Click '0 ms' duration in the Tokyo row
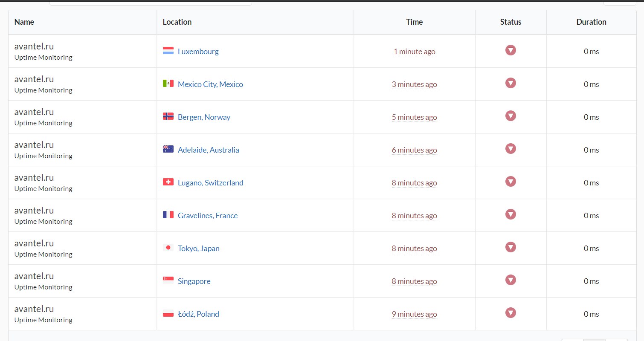The height and width of the screenshot is (341, 644). 591,249
